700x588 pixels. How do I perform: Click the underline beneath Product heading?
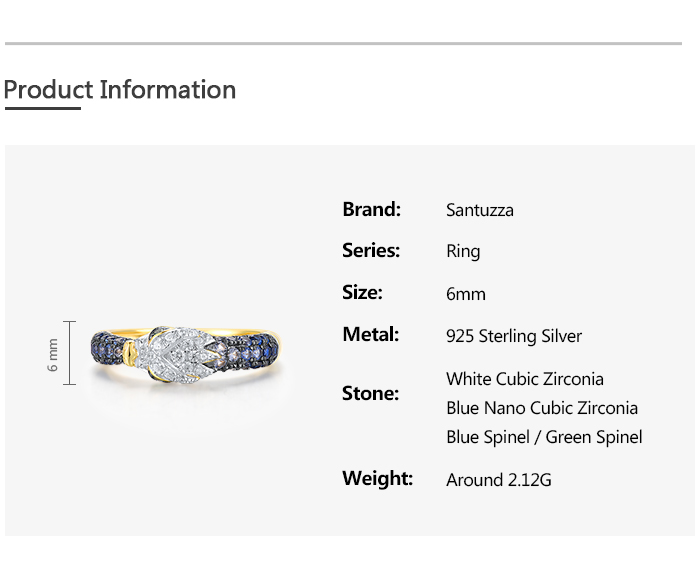[x=42, y=107]
